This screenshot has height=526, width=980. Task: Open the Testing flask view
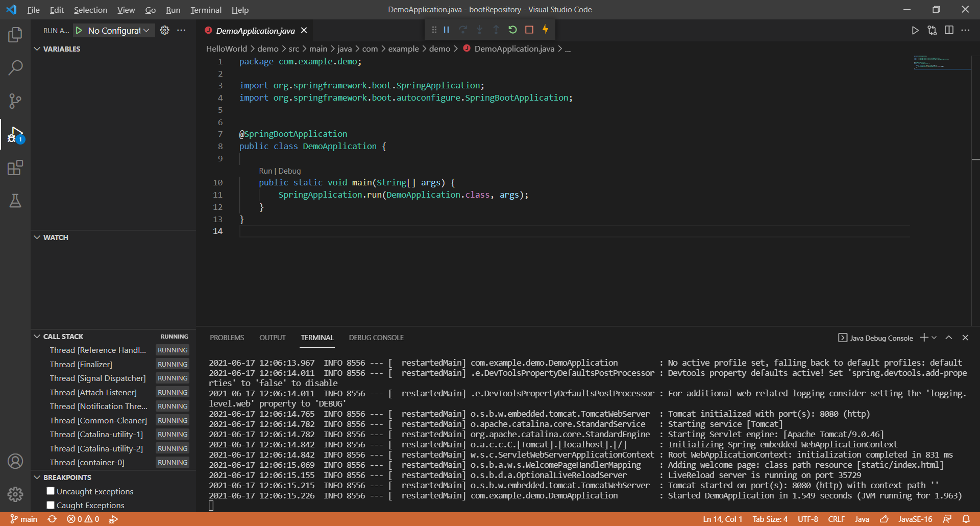[15, 201]
